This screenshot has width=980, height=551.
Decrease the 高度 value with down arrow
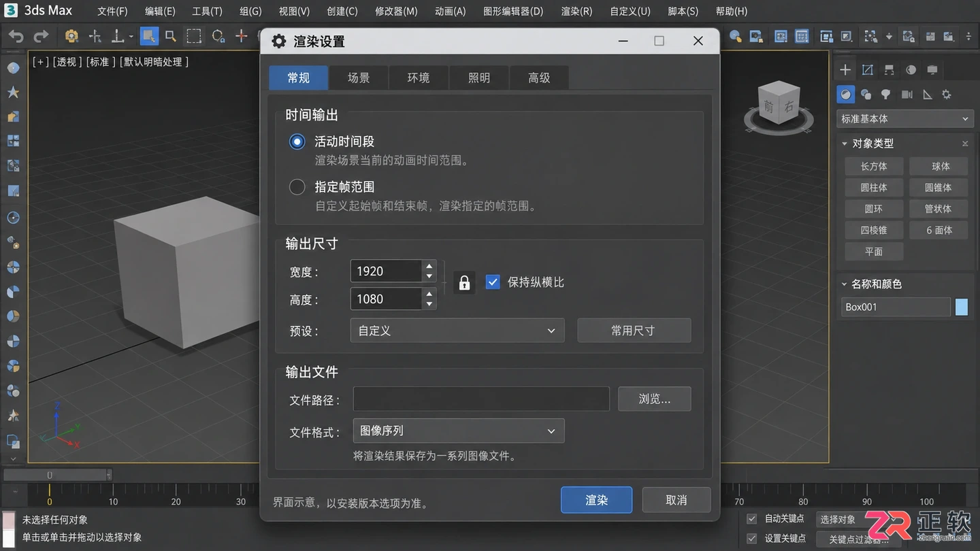pos(429,304)
